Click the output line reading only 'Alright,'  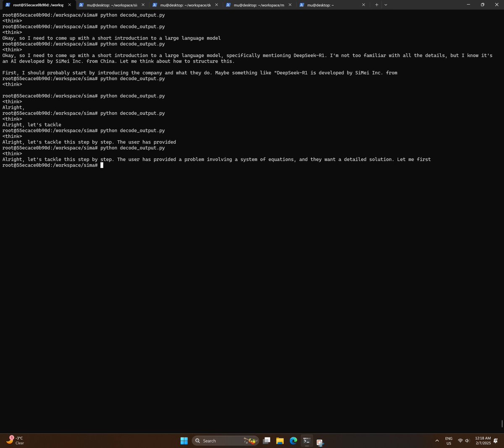[13, 107]
